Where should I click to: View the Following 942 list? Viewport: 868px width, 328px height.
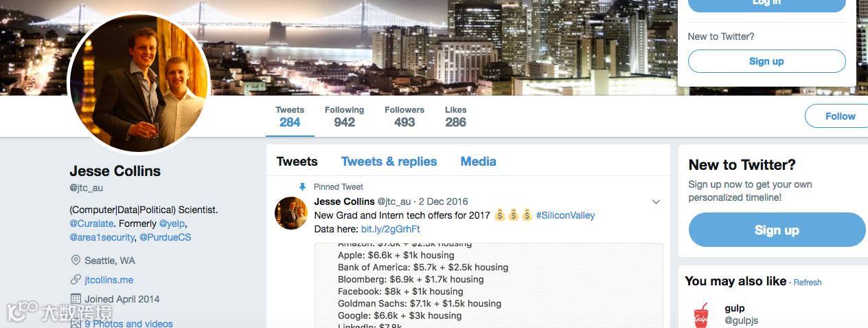click(x=344, y=117)
